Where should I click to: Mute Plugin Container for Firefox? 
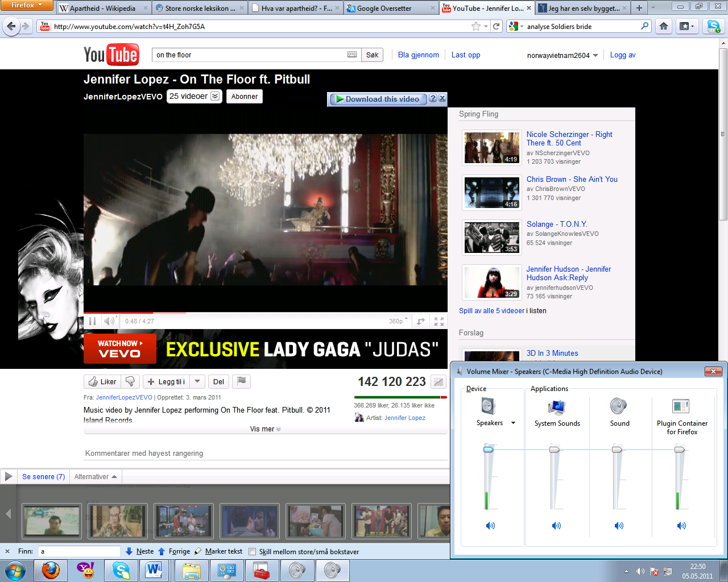point(681,526)
